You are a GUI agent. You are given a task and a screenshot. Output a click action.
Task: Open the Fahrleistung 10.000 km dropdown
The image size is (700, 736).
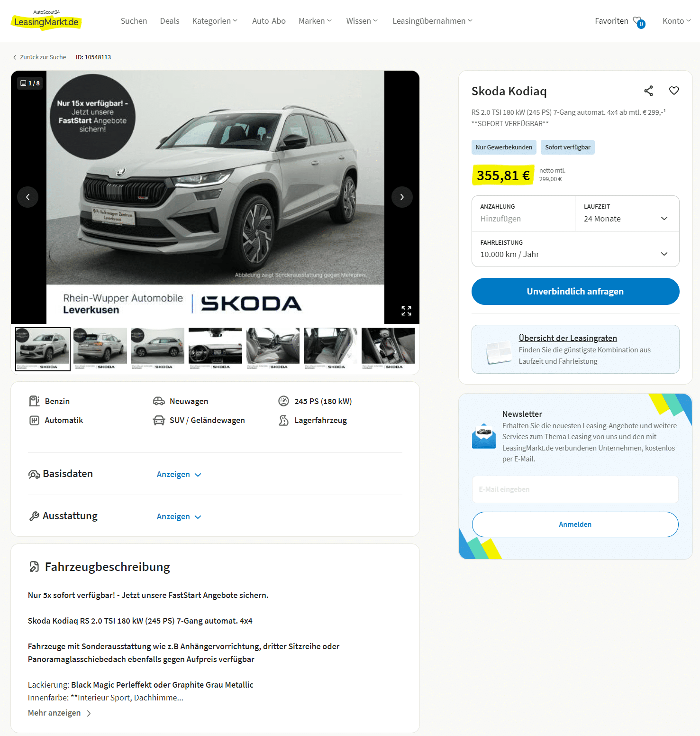tap(575, 249)
